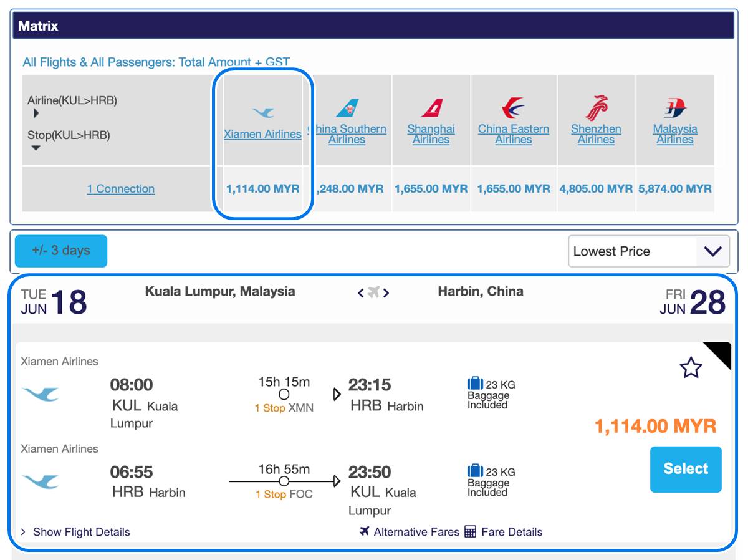Favorite this flight with the star icon
Viewport: 748px width, 560px height.
coord(691,368)
